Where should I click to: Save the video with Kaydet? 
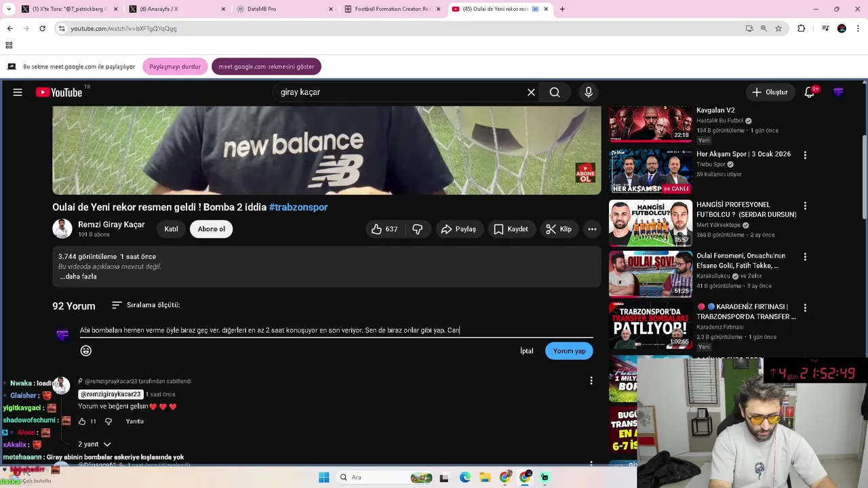click(x=511, y=229)
